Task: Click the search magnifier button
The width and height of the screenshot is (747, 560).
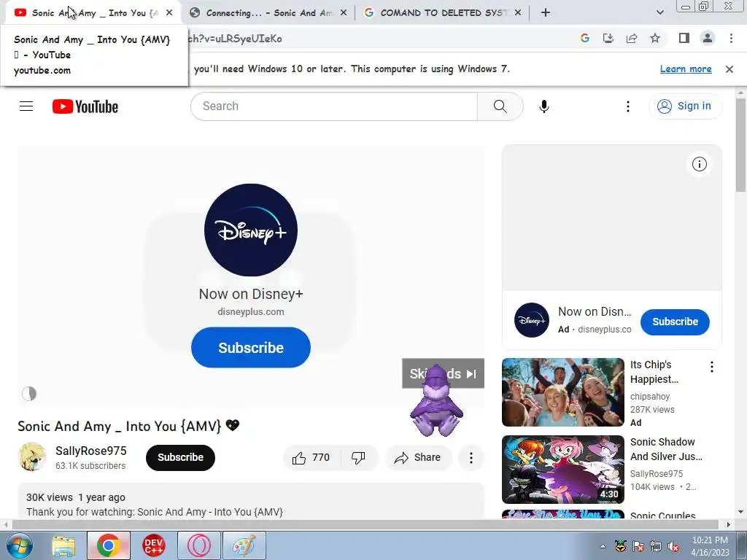Action: [x=500, y=106]
